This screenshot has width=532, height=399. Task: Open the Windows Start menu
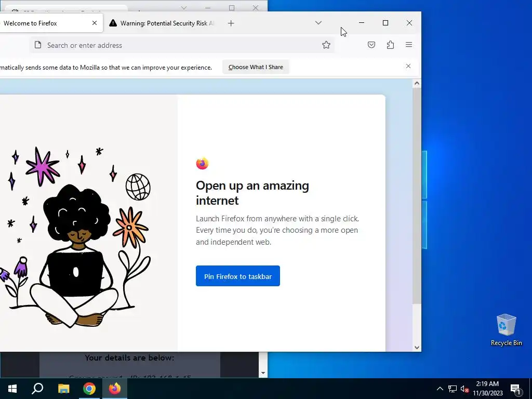tap(12, 389)
